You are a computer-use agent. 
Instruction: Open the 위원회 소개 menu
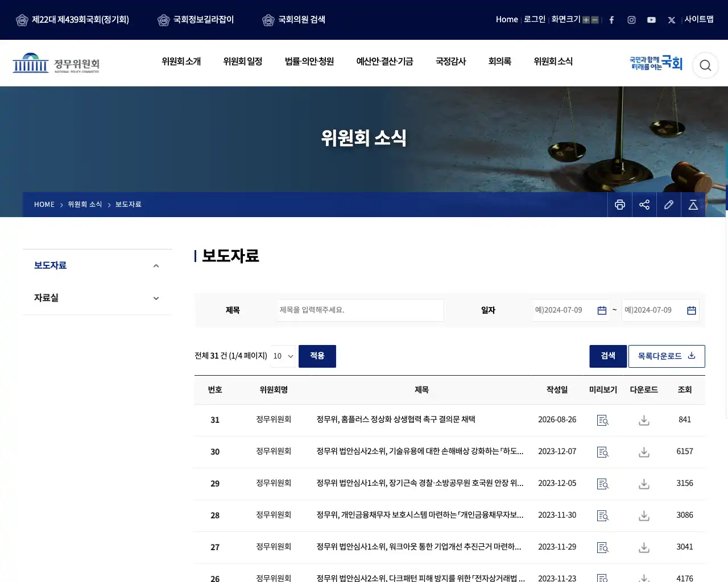pos(181,61)
